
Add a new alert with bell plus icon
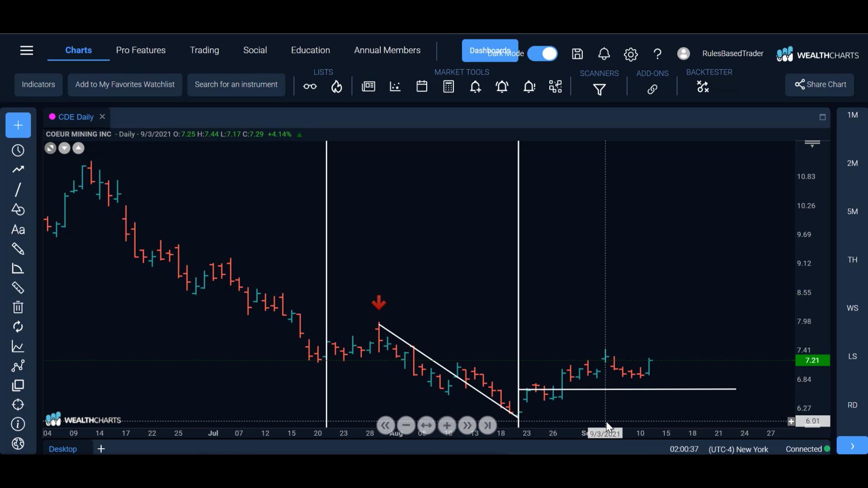475,87
